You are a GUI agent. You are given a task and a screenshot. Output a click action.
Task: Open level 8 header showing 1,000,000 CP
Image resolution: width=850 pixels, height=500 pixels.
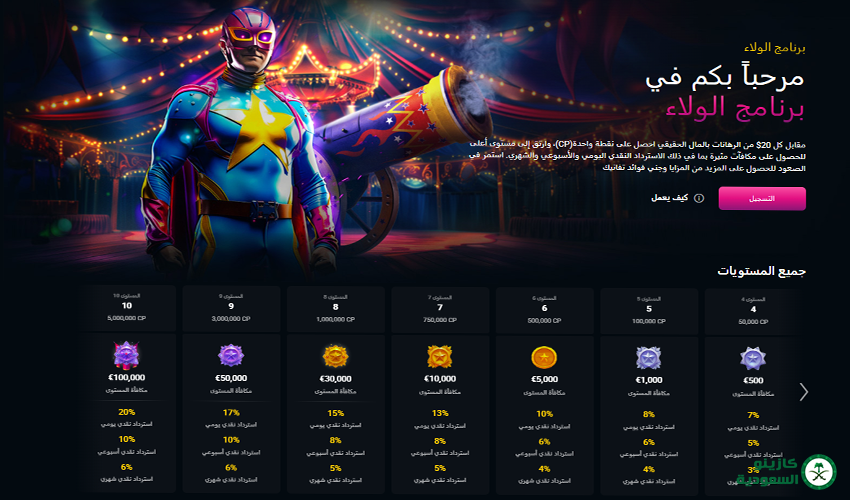pyautogui.click(x=336, y=309)
